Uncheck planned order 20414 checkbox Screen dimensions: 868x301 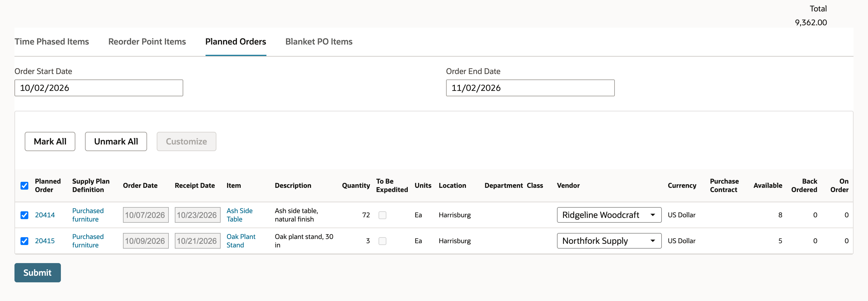point(24,215)
